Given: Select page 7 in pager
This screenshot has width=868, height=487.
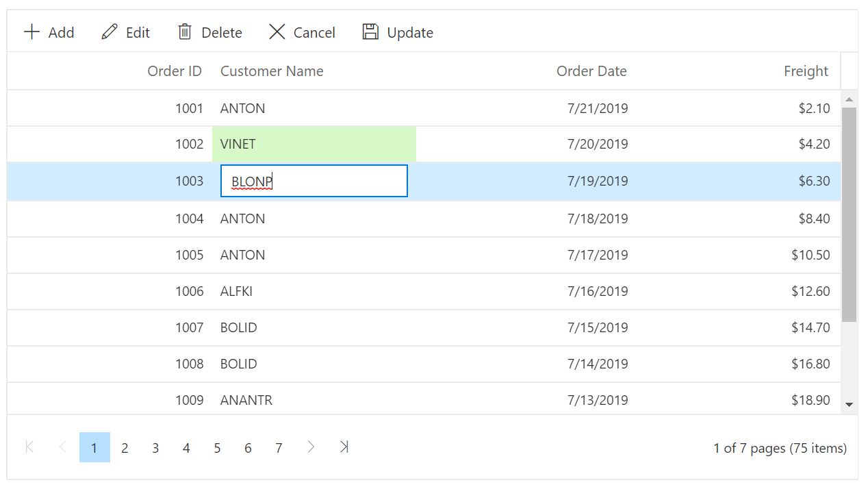Looking at the screenshot, I should click(x=279, y=448).
